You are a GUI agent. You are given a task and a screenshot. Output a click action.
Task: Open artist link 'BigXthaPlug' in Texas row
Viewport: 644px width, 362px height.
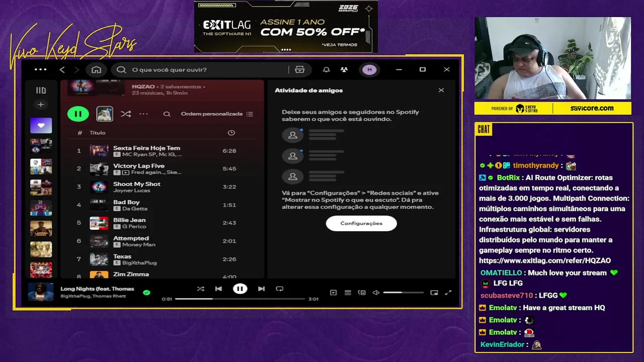[139, 263]
